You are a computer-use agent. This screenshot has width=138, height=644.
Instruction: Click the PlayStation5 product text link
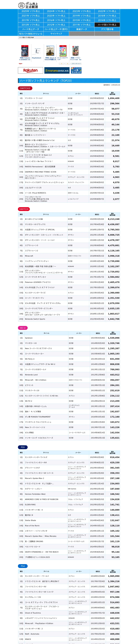[x=37, y=58]
